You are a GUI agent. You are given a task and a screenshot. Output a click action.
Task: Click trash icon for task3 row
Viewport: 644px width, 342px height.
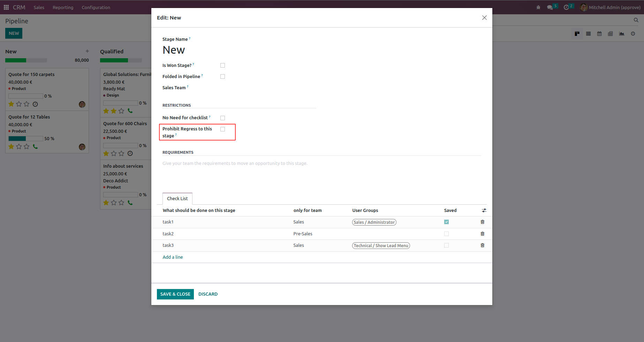tap(483, 245)
